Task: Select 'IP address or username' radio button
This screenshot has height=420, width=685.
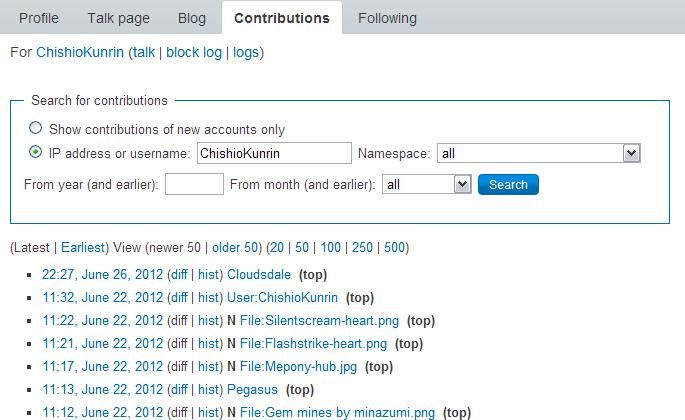Action: pyautogui.click(x=36, y=153)
